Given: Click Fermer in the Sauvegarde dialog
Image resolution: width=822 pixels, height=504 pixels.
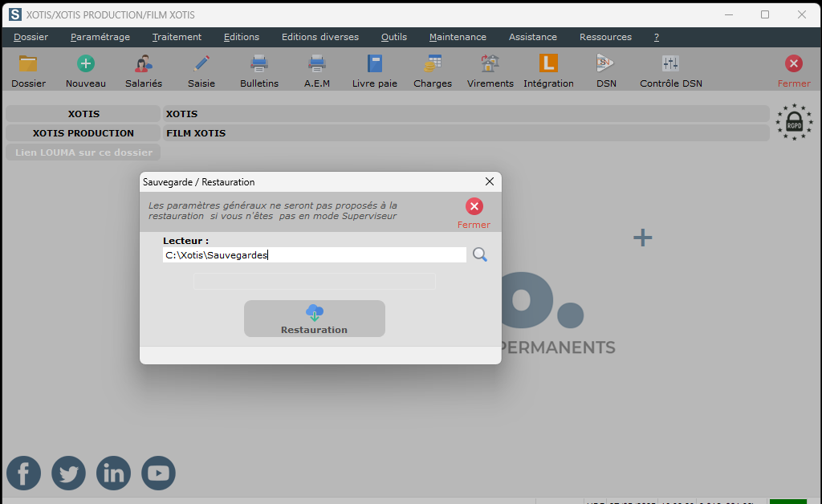Looking at the screenshot, I should pos(474,213).
